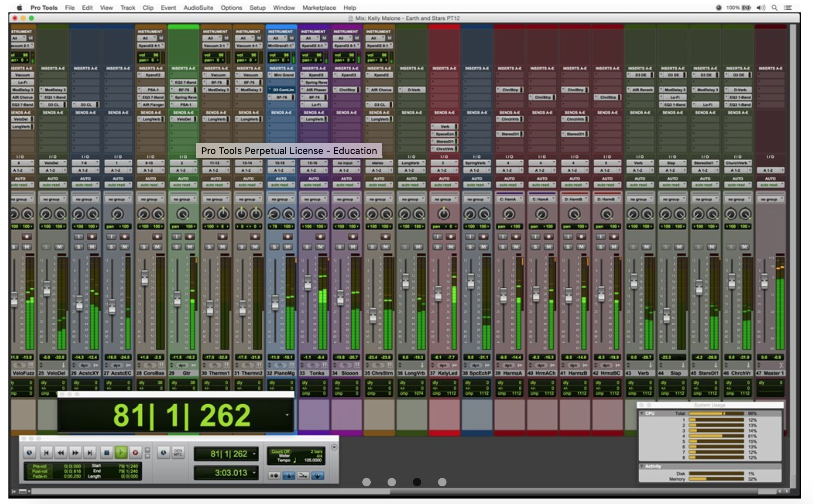
Task: Toggle the blue Metronome click button
Action: coord(288,475)
